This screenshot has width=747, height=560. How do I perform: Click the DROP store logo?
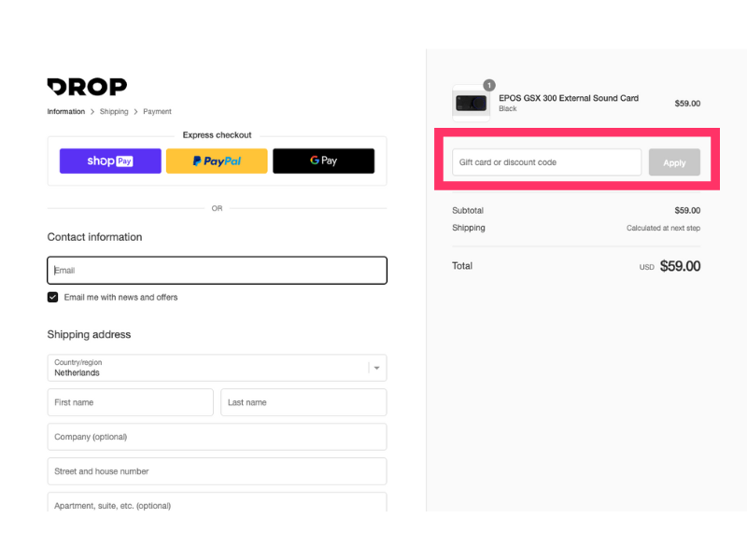click(x=87, y=87)
